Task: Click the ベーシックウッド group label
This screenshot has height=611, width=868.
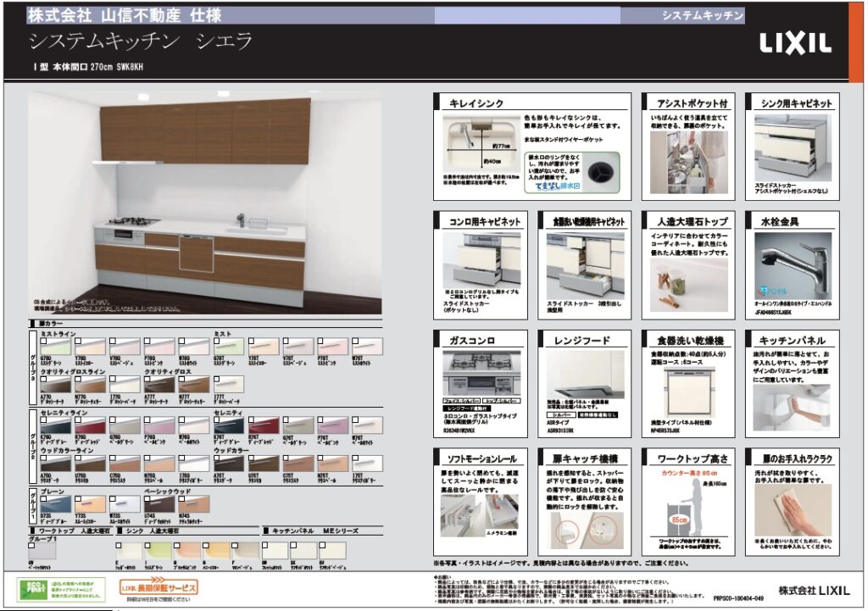Action: click(167, 492)
